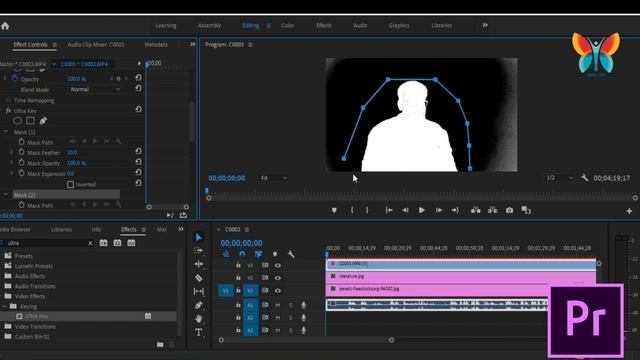640x360 pixels.
Task: Reset the Ultra Key effect
Action: 138,109
